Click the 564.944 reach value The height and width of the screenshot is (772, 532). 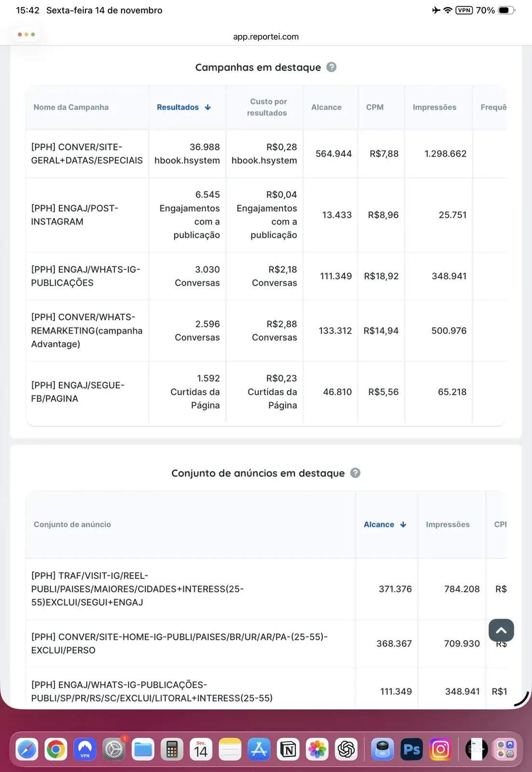click(x=334, y=153)
